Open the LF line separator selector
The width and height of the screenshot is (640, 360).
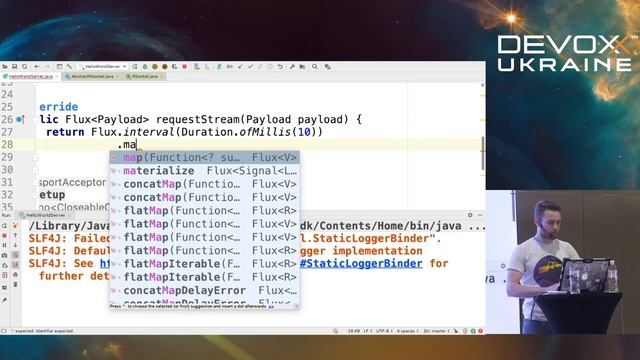[367, 331]
